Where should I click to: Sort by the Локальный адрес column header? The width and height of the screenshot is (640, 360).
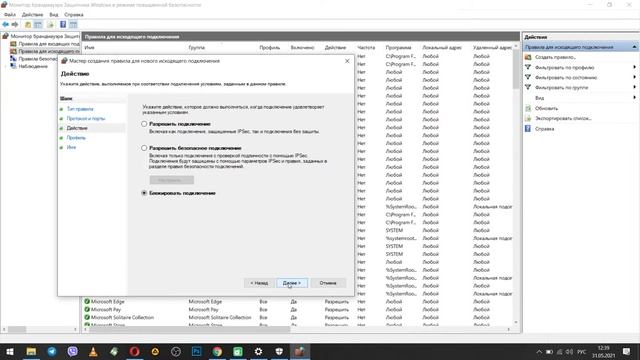click(x=442, y=47)
